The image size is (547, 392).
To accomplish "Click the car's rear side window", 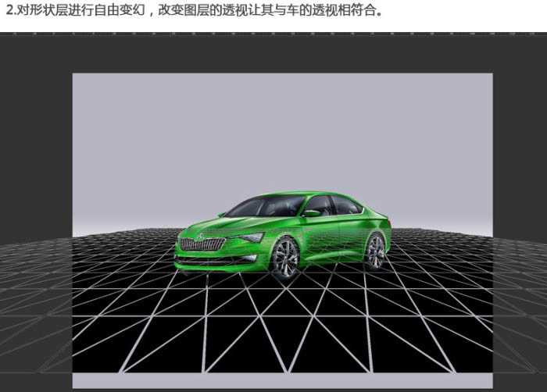I will [345, 205].
